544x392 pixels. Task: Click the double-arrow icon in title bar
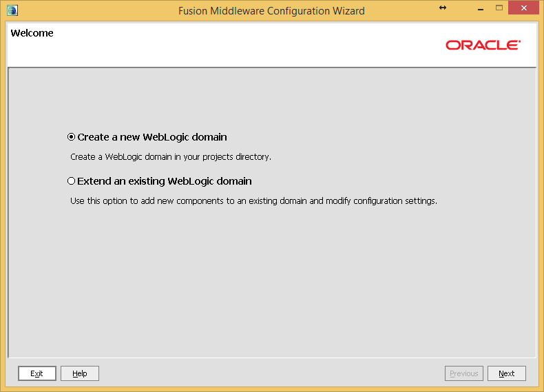[443, 8]
